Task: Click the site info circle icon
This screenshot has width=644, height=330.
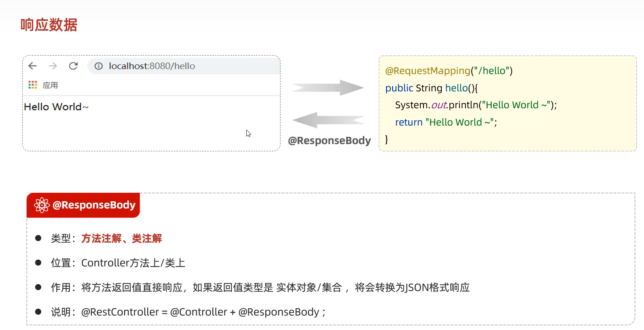Action: pos(99,66)
